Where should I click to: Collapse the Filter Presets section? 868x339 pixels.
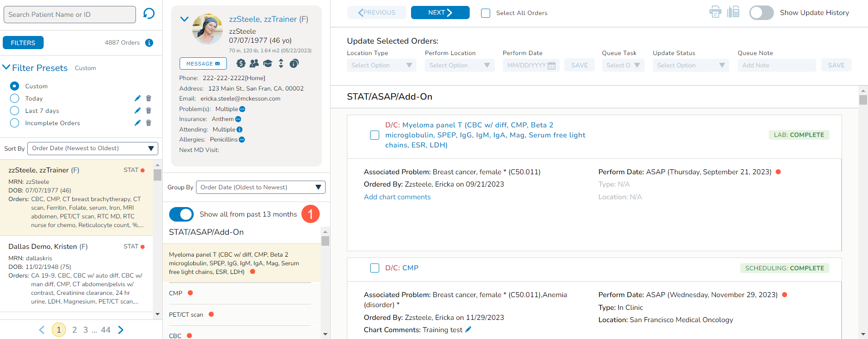pos(6,67)
